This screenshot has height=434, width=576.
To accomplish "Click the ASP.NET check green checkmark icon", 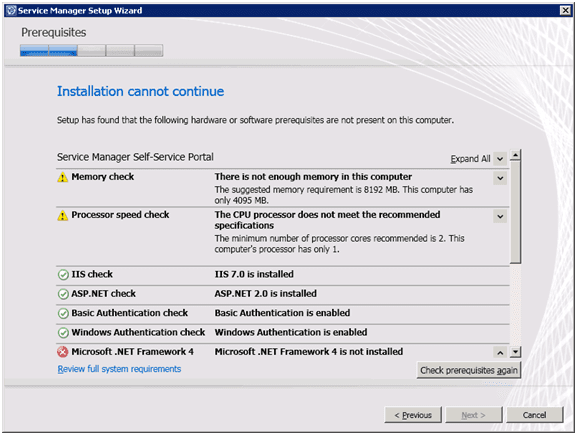I will (63, 294).
